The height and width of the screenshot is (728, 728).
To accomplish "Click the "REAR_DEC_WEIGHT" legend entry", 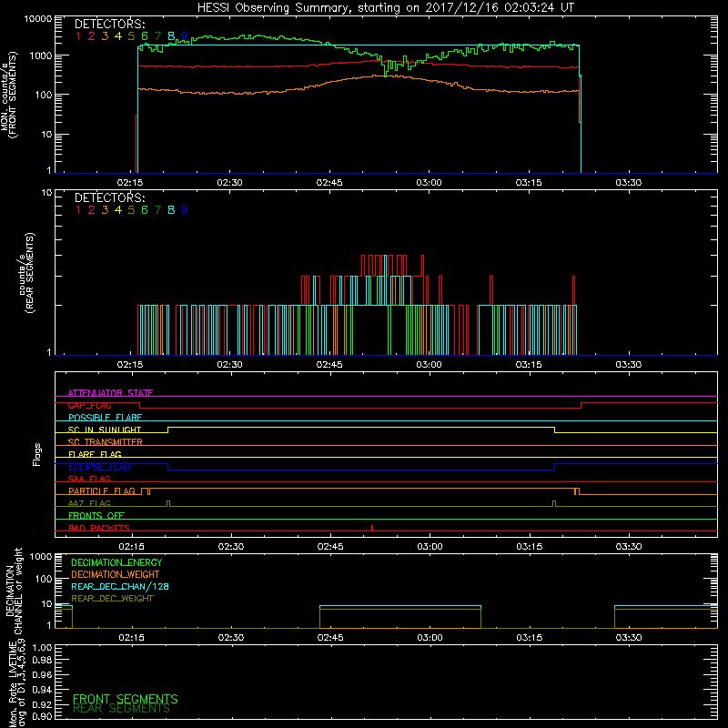I will pyautogui.click(x=112, y=599).
